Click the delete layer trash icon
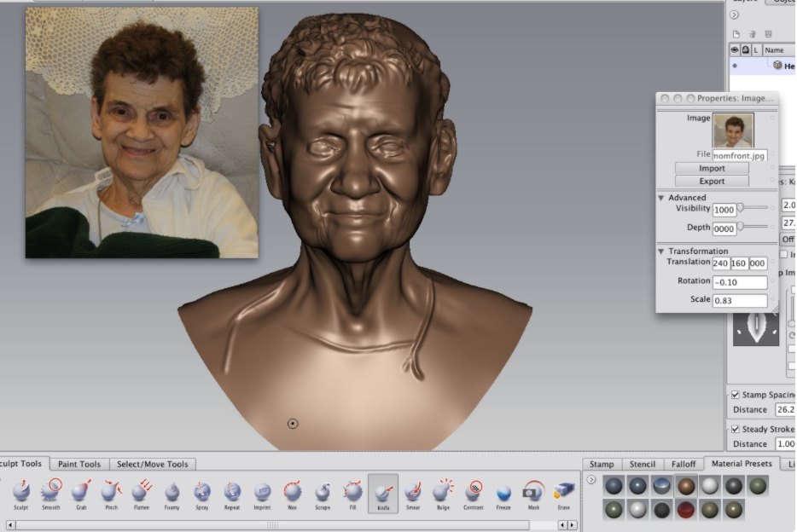 pos(753,34)
